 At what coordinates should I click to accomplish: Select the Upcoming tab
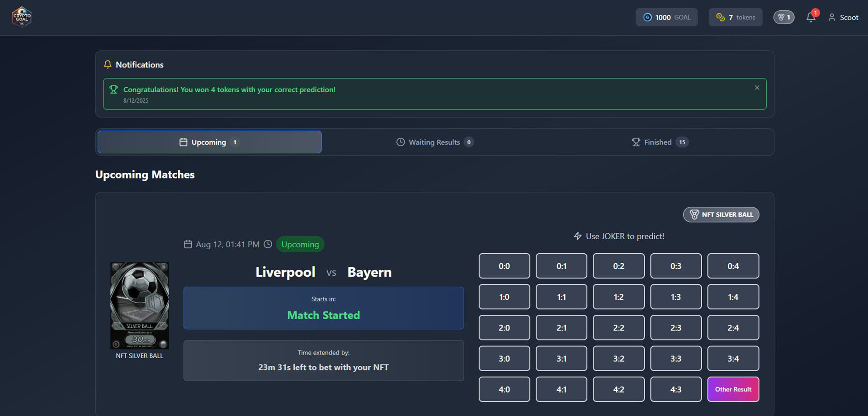209,142
